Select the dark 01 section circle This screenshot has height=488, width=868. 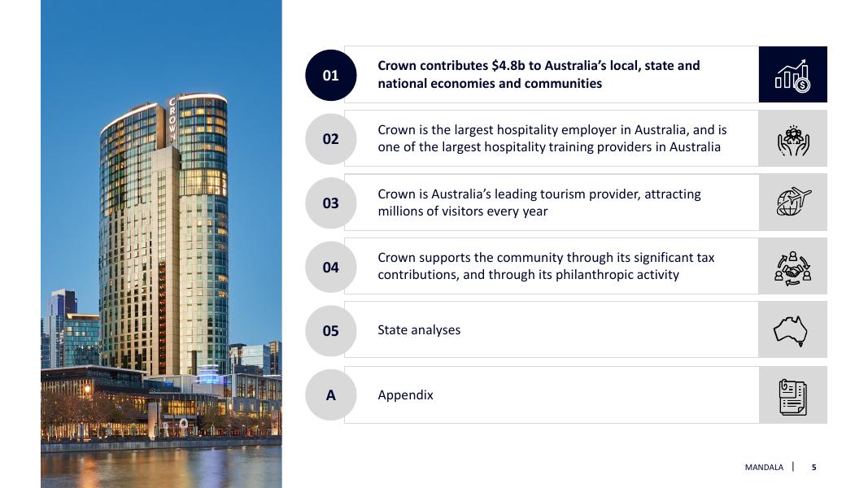330,76
